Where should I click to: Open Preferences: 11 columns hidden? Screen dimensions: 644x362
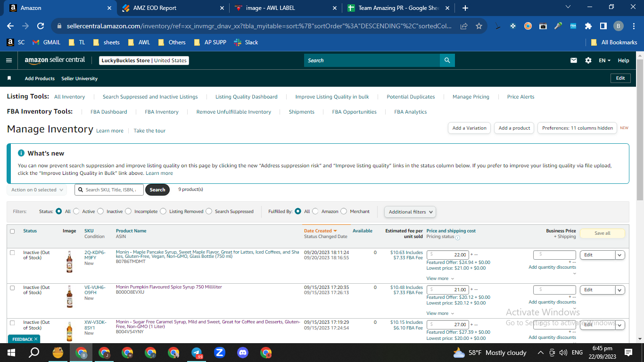[x=577, y=128]
